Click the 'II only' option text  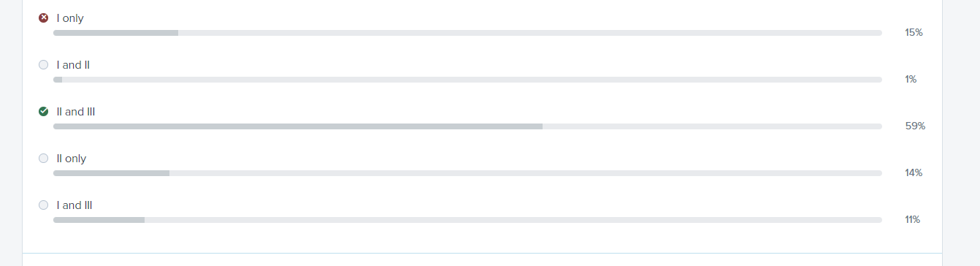pyautogui.click(x=72, y=159)
